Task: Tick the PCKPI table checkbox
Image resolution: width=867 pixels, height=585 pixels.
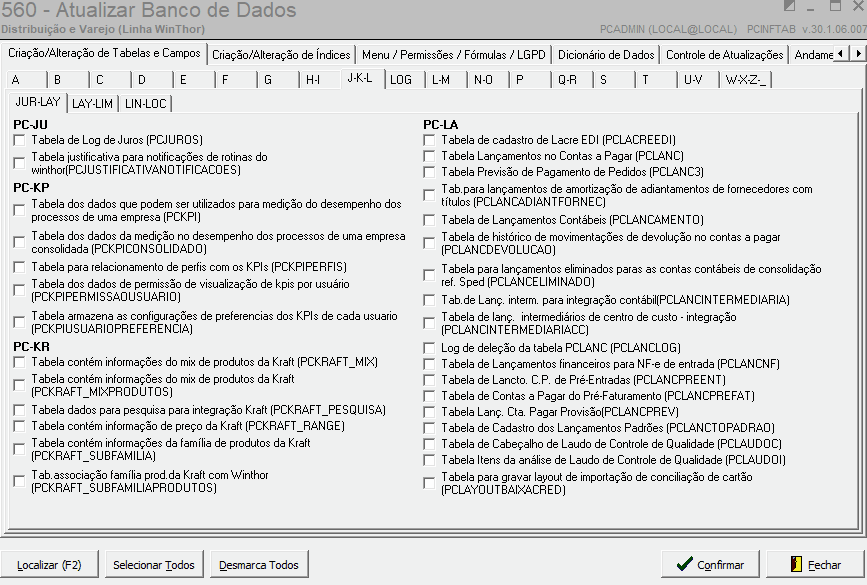Action: [x=19, y=210]
